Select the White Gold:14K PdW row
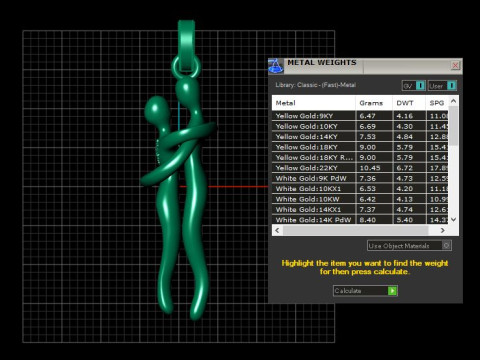Image resolution: width=480 pixels, height=360 pixels. 360,220
